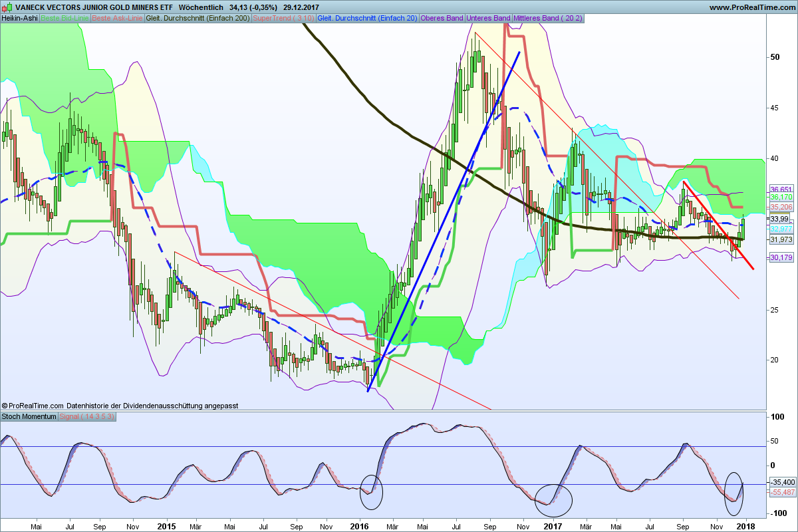Select the Beste Bid-Linie legend label
798x532 pixels.
coord(65,18)
